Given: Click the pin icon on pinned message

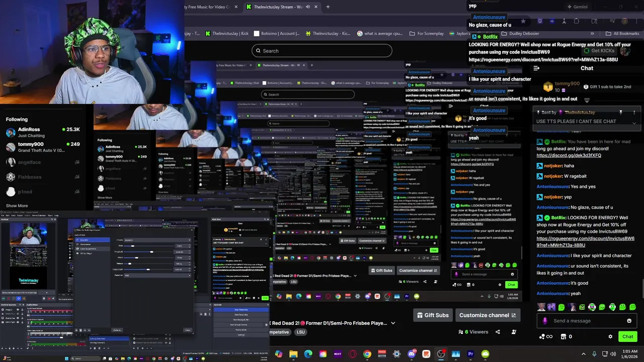Looking at the screenshot, I should [620, 113].
